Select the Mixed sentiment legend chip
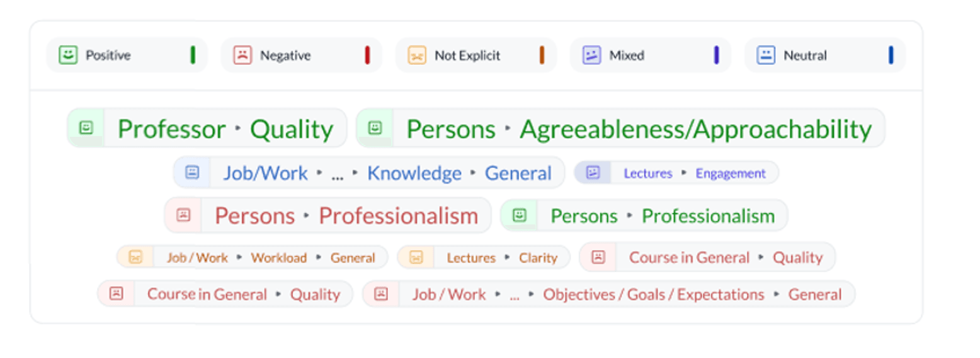 651,55
